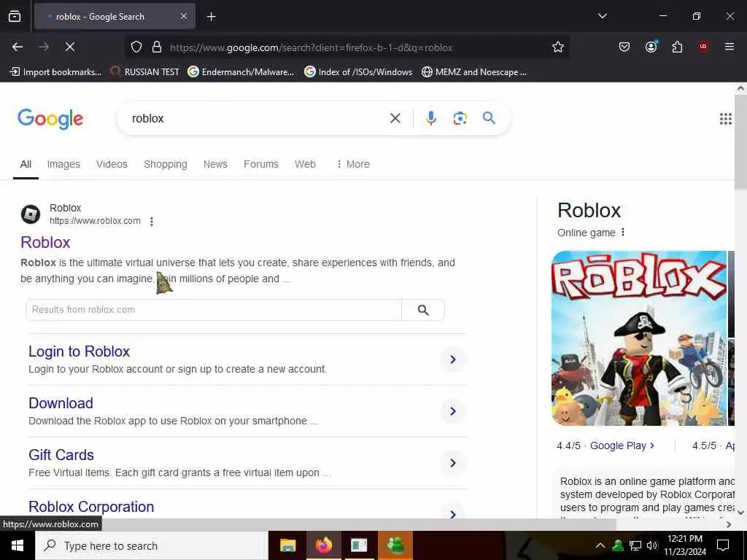Open File Explorer from the taskbar
Viewport: 747px width, 560px height.
[287, 545]
